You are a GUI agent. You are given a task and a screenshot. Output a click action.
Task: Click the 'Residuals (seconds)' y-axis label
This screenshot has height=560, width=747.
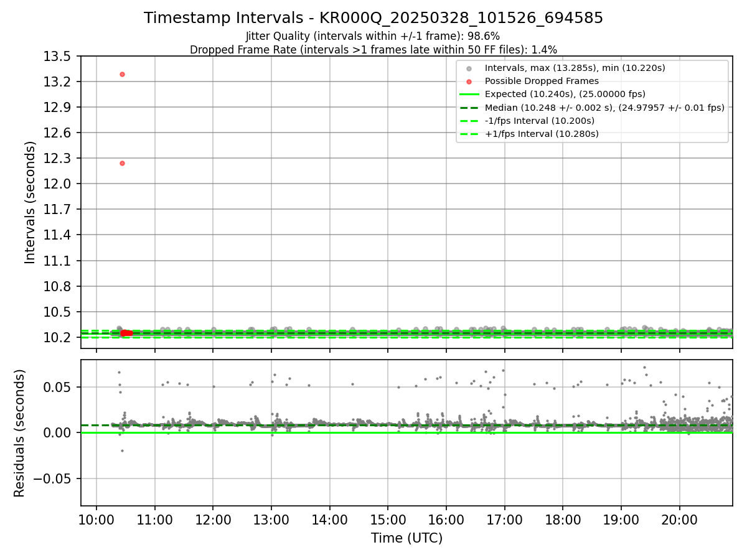click(20, 433)
